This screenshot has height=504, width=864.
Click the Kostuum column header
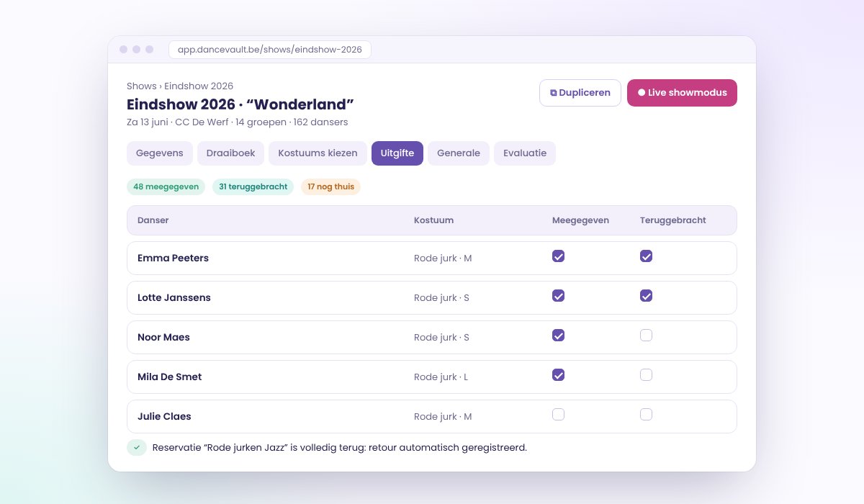pyautogui.click(x=433, y=220)
